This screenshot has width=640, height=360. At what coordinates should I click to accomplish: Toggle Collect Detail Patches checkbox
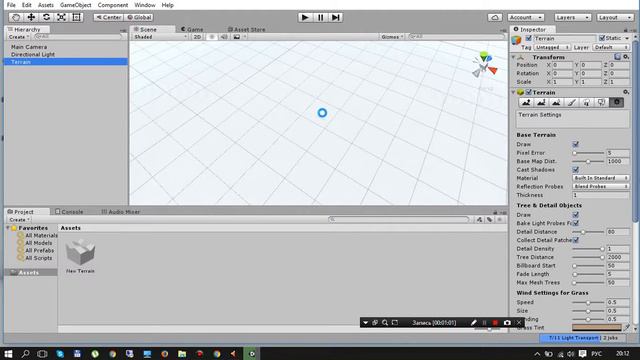click(576, 240)
